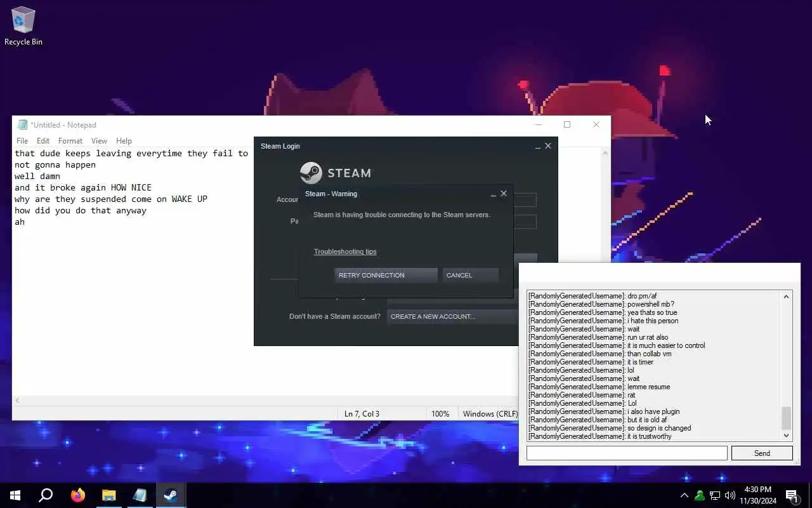
Task: Launch Firefox from the taskbar
Action: pos(77,495)
